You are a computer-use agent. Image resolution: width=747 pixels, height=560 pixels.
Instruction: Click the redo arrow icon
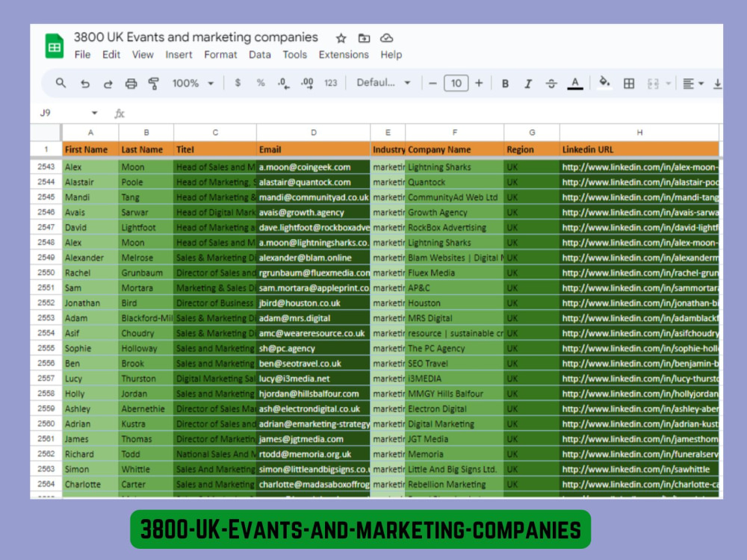(108, 84)
